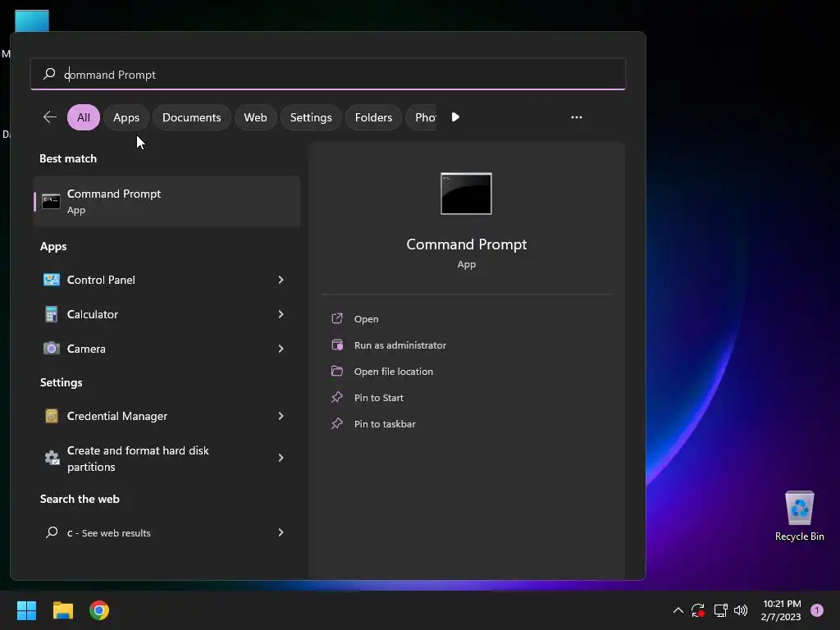Expand Credential Manager result chevron
The width and height of the screenshot is (840, 630).
[x=281, y=416]
